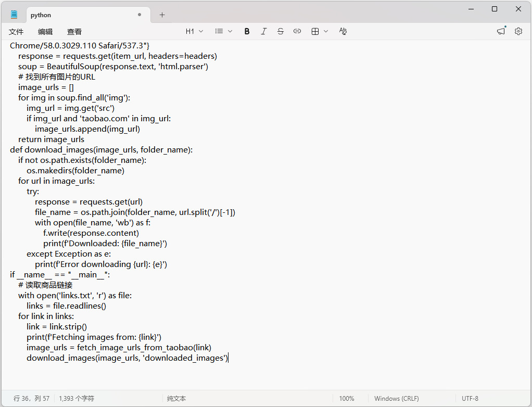This screenshot has height=407, width=532.
Task: Click the line 'image_urls = []'
Action: (x=46, y=87)
